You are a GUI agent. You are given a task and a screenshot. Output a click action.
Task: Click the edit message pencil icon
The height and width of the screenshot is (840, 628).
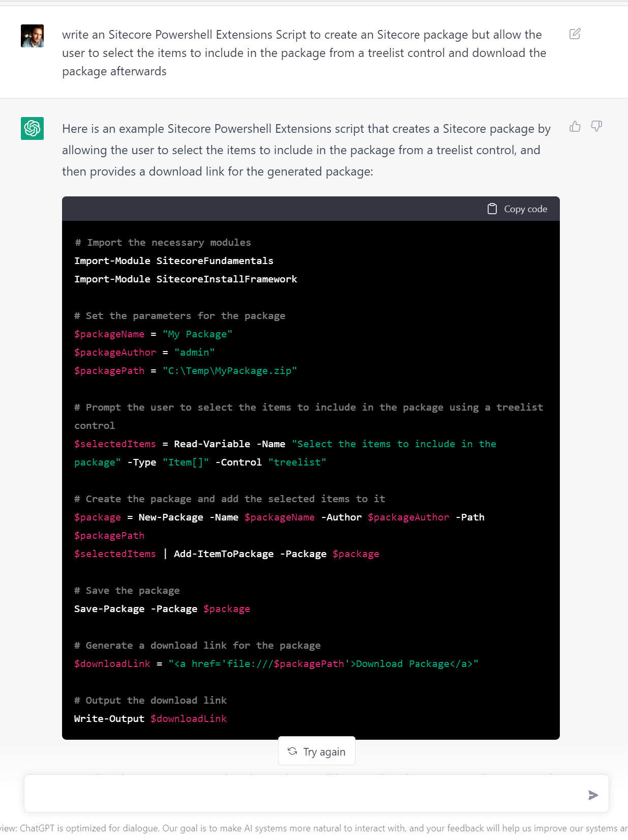pyautogui.click(x=575, y=34)
